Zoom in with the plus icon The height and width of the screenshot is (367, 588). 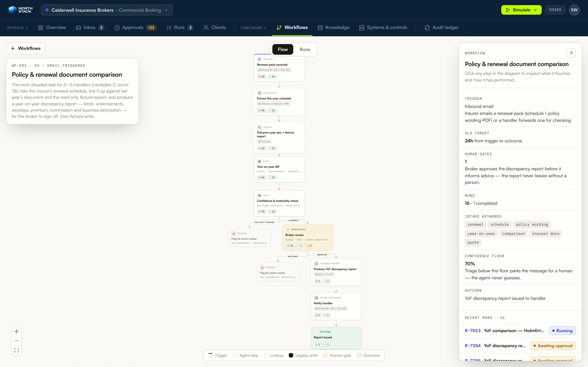(x=17, y=331)
